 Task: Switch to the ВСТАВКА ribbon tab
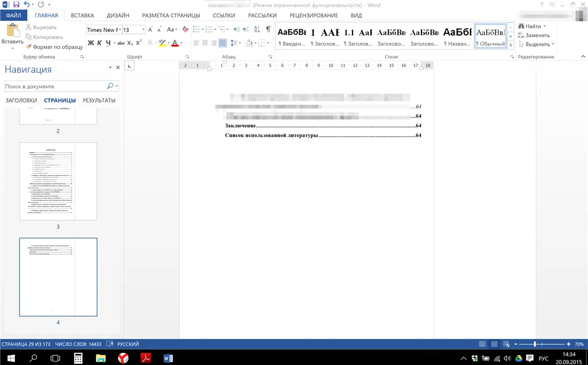pyautogui.click(x=82, y=15)
